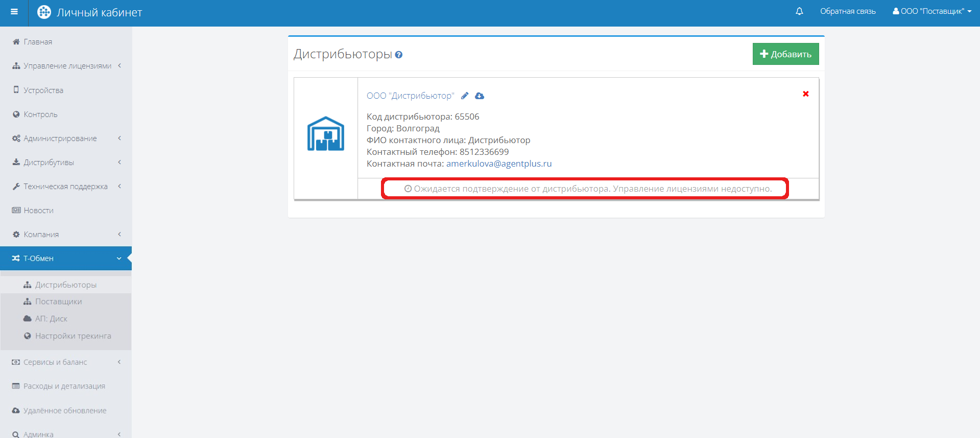Expand Управление лицензиями menu
Image resolution: width=980 pixels, height=438 pixels.
(67, 66)
